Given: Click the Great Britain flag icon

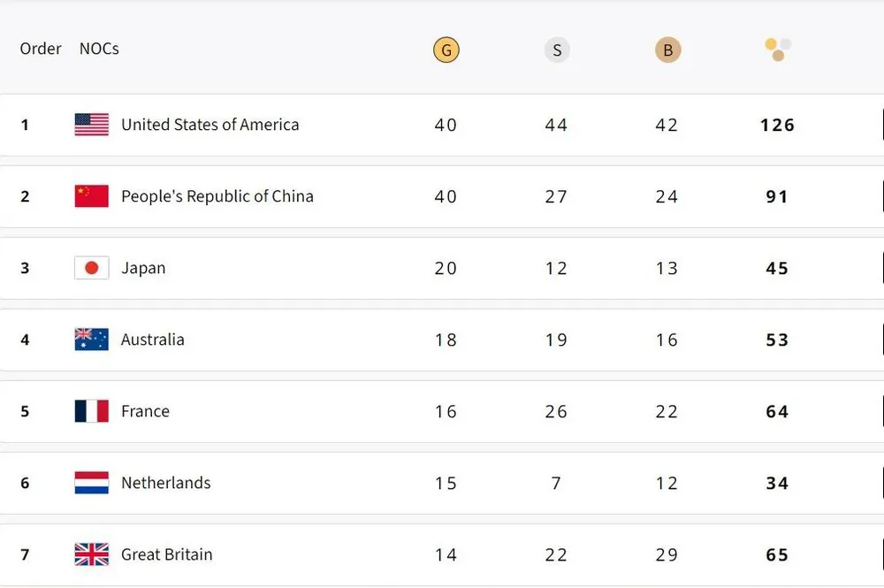Looking at the screenshot, I should (92, 554).
